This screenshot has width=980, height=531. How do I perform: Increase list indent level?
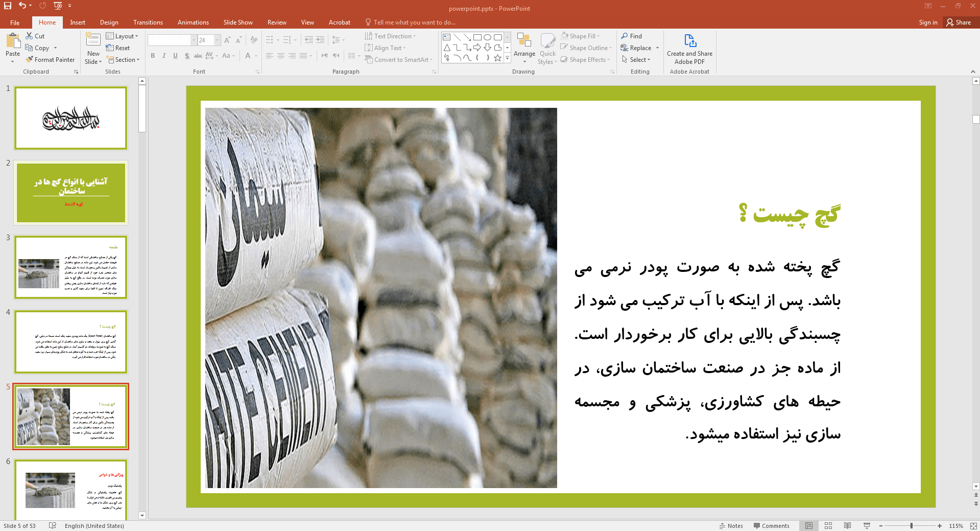(x=320, y=40)
